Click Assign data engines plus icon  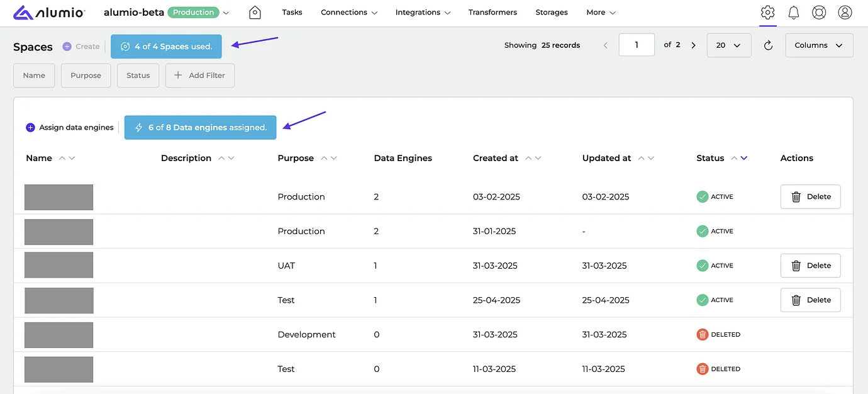click(x=30, y=127)
